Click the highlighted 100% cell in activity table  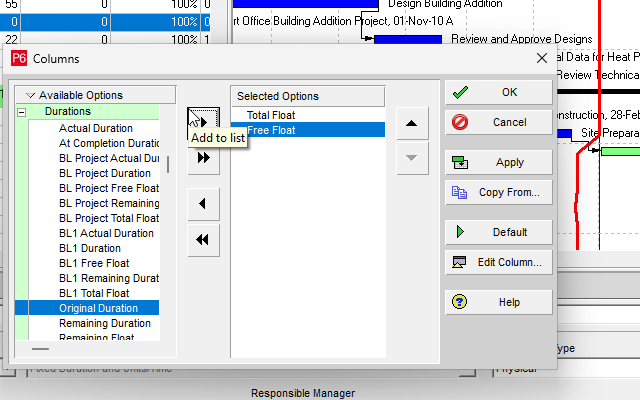pyautogui.click(x=155, y=22)
